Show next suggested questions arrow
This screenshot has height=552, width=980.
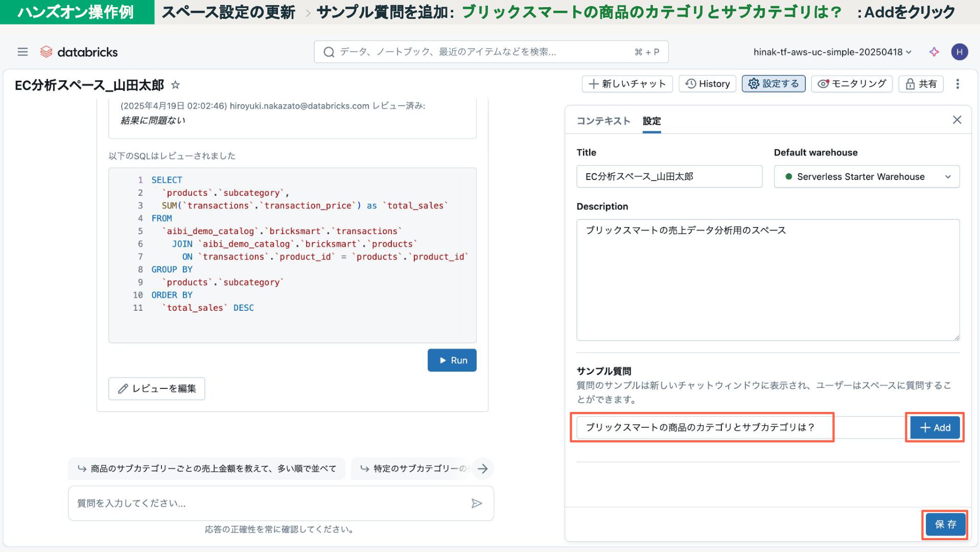coord(483,468)
